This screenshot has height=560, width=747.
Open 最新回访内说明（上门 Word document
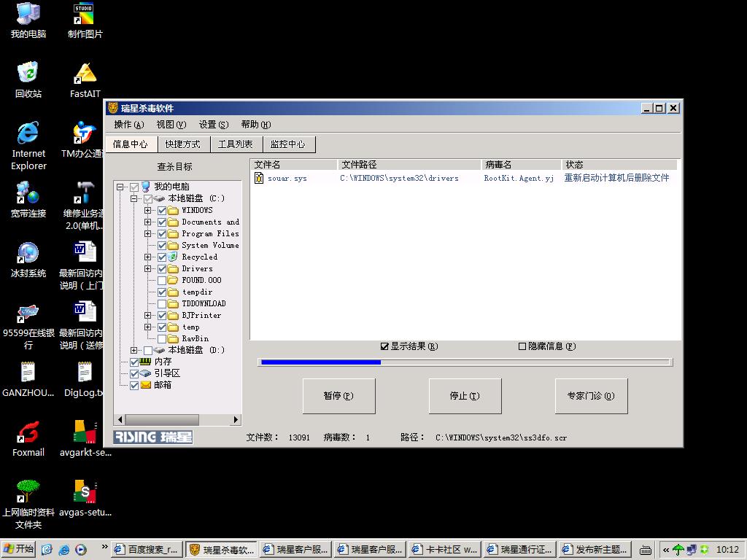tap(82, 265)
